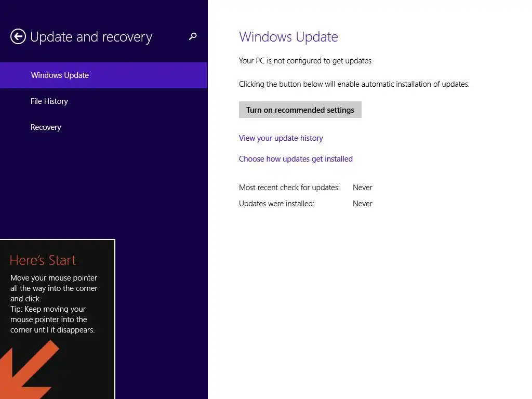Click the Here's Start tip heading

(43, 260)
